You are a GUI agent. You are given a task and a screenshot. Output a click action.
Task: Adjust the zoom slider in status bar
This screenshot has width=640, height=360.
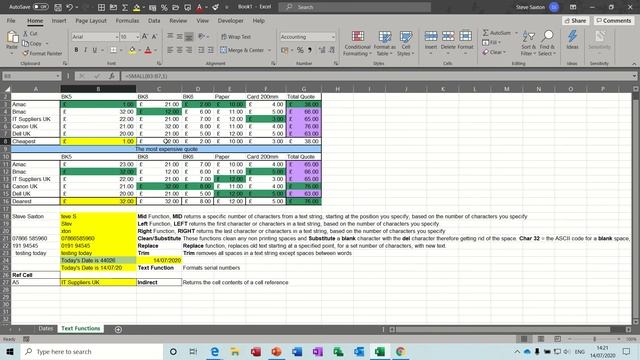click(x=594, y=339)
